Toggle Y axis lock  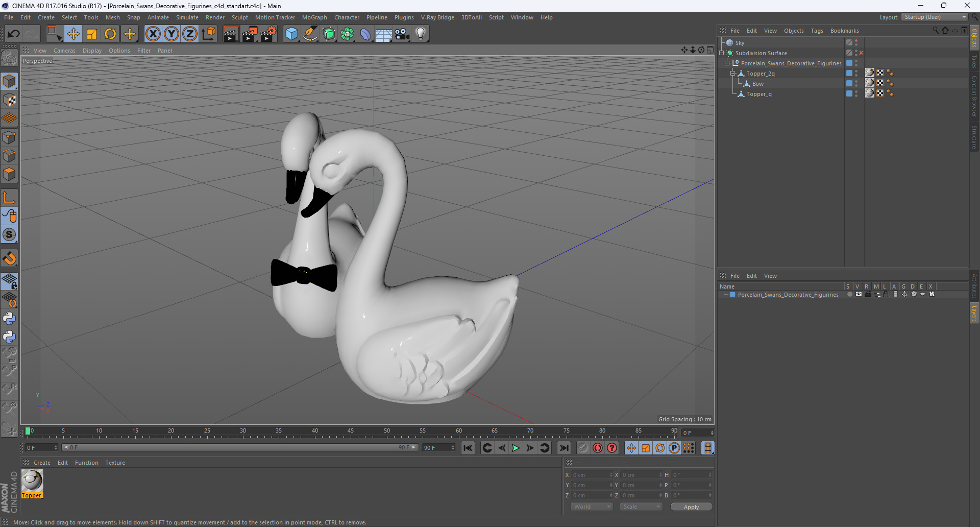click(171, 34)
